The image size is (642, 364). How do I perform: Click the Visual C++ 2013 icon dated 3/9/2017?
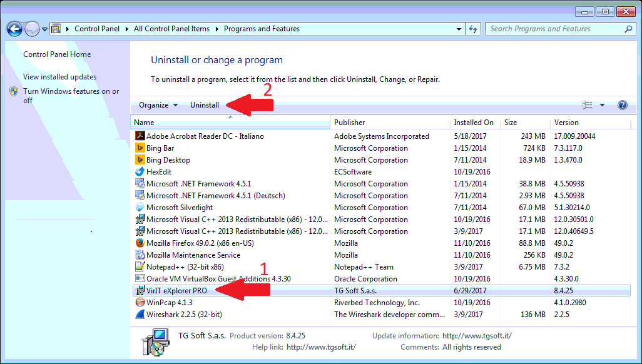click(140, 231)
